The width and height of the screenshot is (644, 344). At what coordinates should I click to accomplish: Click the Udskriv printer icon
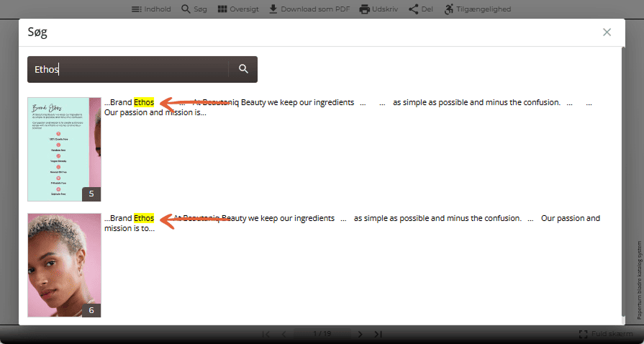[364, 9]
